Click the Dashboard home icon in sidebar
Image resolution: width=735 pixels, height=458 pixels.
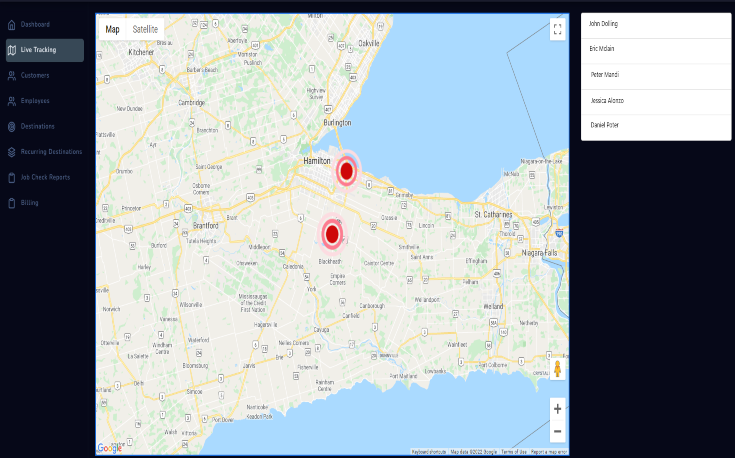11,24
